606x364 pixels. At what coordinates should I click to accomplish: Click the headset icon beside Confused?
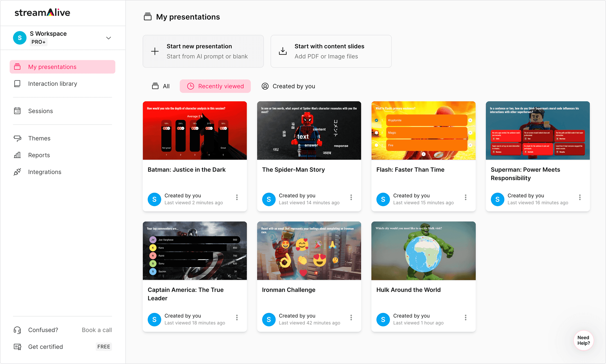click(17, 330)
